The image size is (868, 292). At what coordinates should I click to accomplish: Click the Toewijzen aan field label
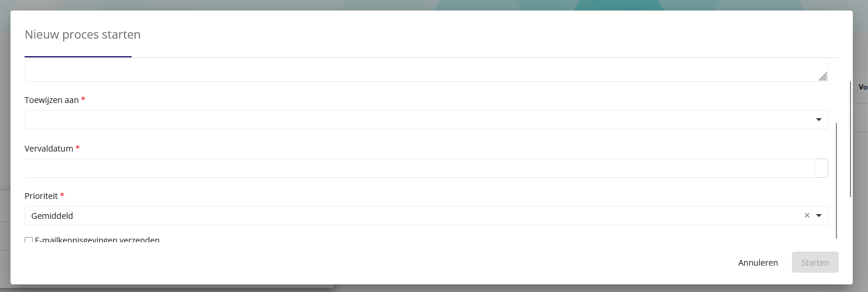click(51, 100)
